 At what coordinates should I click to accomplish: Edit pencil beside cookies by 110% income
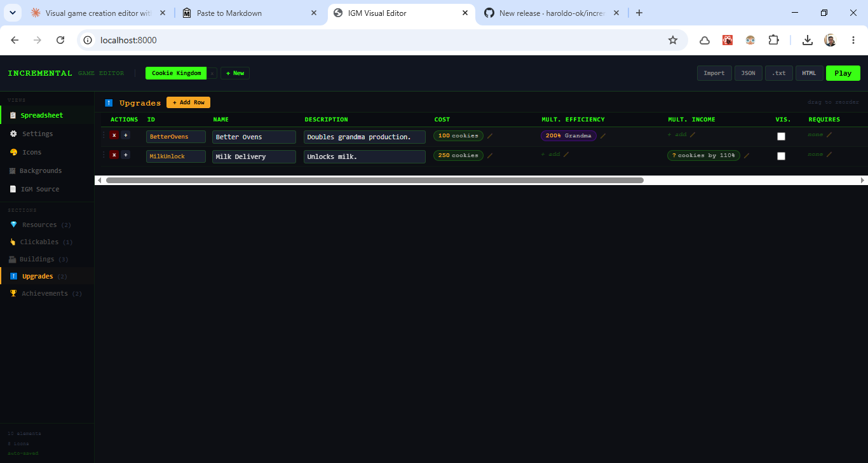tap(747, 155)
